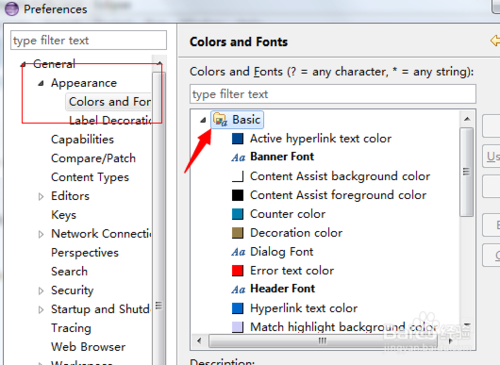Click Match highlight background color swatch
Viewport: 500px width, 365px height.
238,327
